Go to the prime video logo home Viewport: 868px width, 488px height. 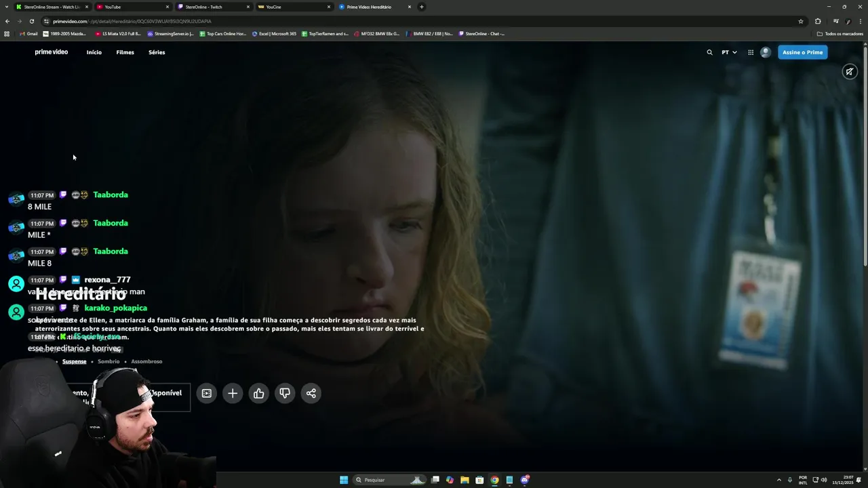[52, 52]
